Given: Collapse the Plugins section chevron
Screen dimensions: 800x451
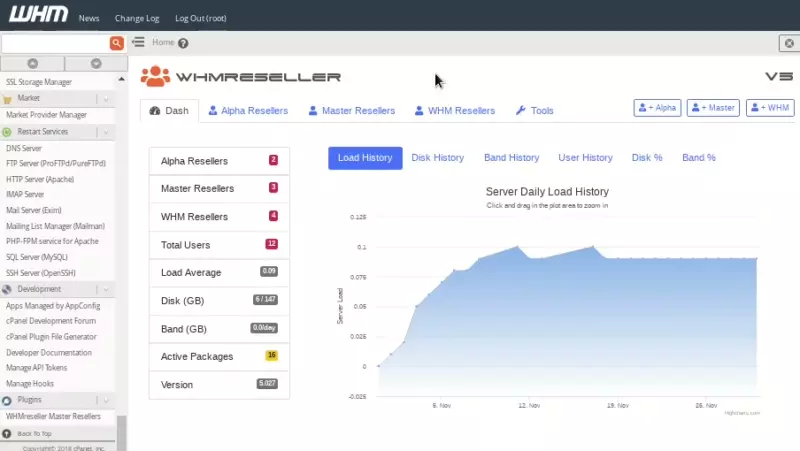Looking at the screenshot, I should [106, 400].
